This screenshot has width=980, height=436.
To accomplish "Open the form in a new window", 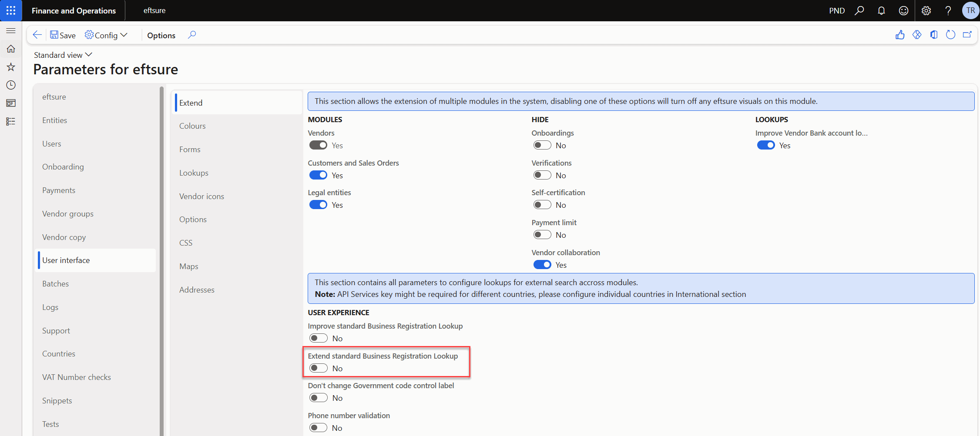I will [967, 35].
